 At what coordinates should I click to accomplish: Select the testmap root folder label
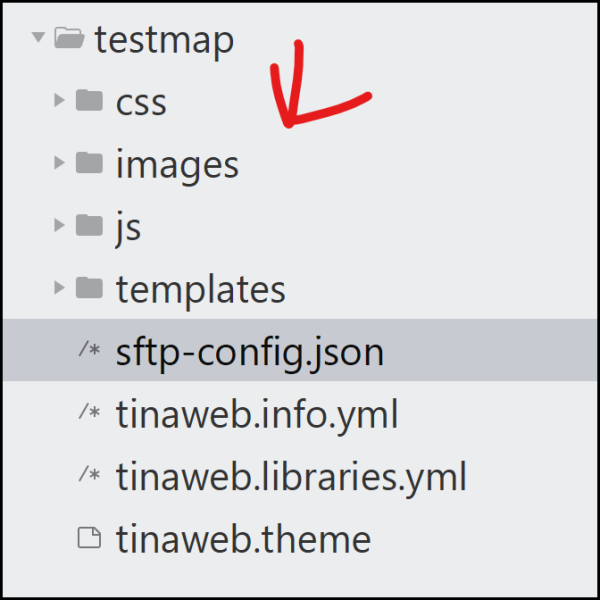164,40
